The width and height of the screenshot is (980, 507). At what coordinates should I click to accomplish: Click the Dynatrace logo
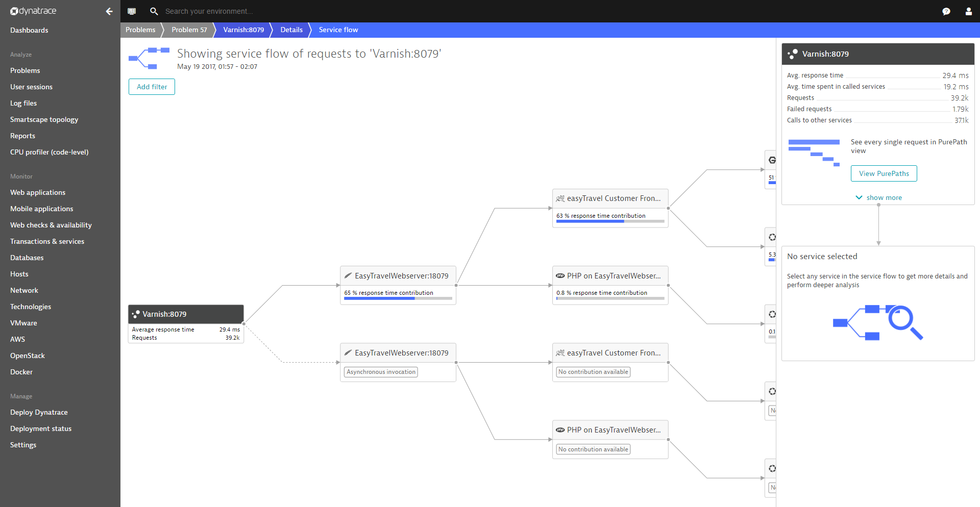coord(33,11)
